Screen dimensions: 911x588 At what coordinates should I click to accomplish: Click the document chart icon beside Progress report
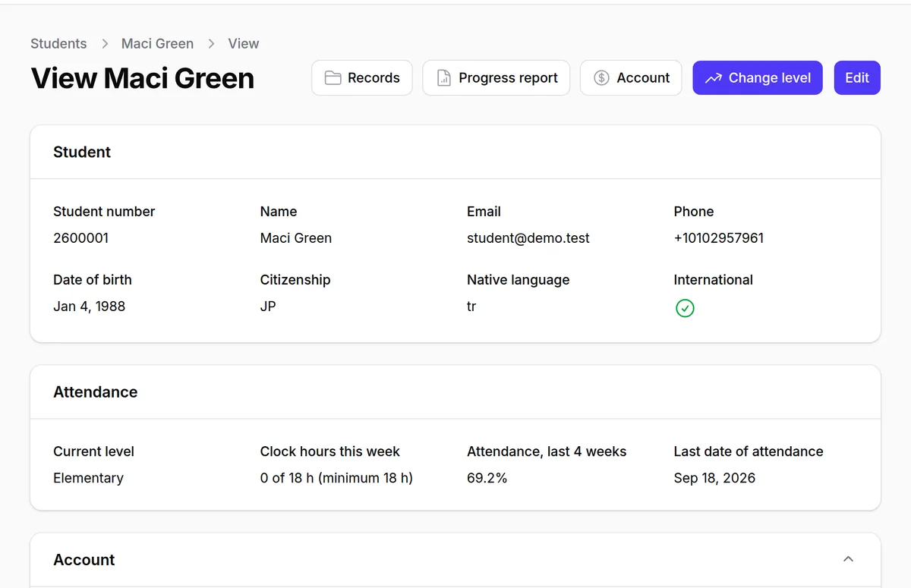pos(443,78)
